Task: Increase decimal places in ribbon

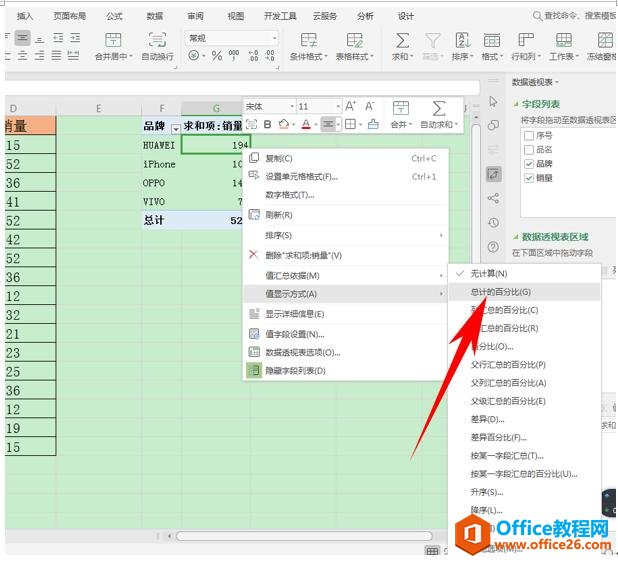Action: tap(253, 56)
